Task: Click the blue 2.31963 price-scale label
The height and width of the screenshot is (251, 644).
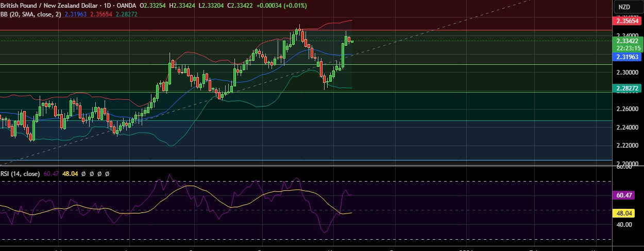Action: (x=626, y=58)
